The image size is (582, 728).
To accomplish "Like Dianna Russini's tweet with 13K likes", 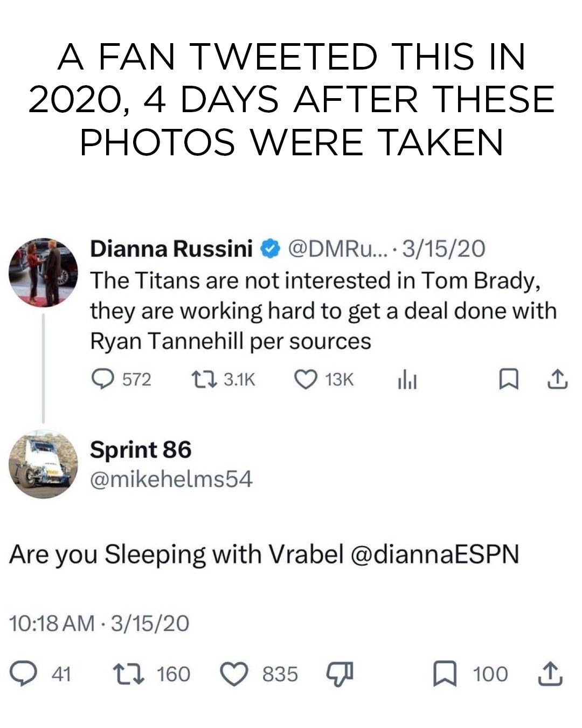I will (304, 380).
